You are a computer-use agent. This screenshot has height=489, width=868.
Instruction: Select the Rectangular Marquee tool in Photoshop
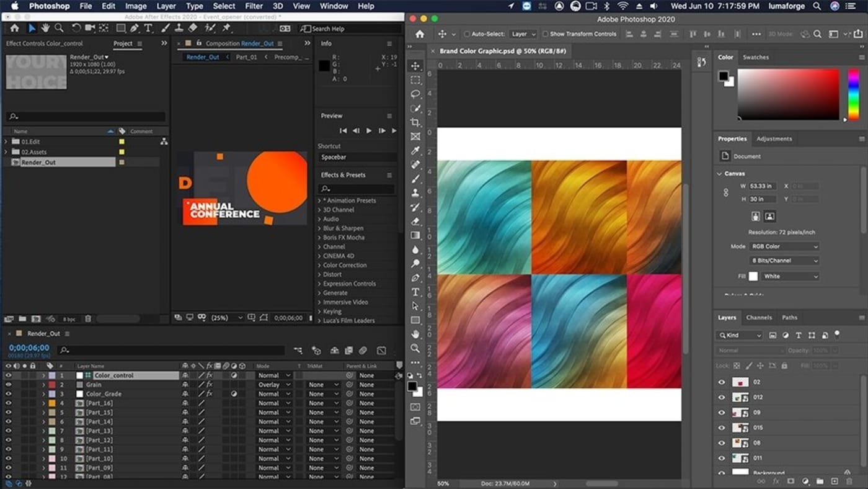415,80
